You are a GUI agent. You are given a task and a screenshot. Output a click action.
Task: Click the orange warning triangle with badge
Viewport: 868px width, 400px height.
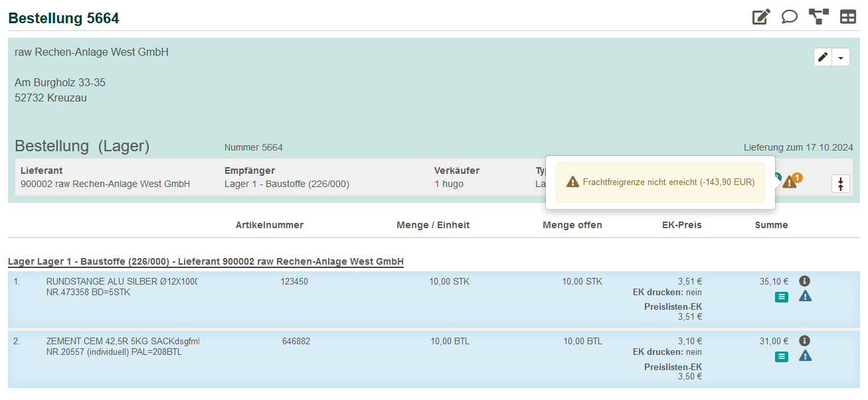tap(790, 182)
